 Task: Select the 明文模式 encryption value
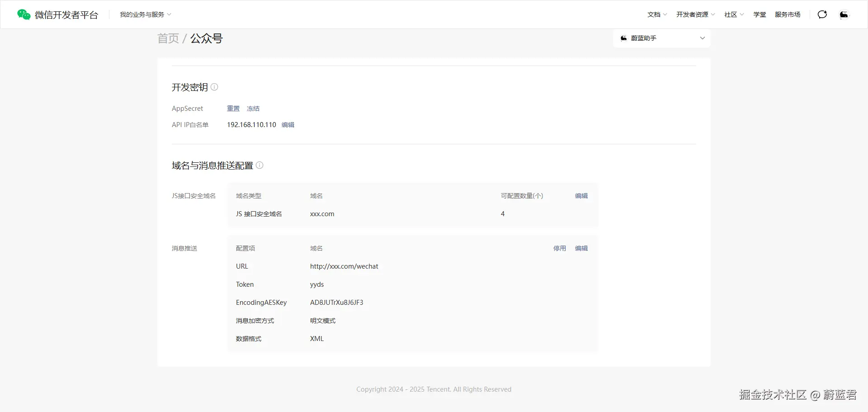(x=323, y=321)
